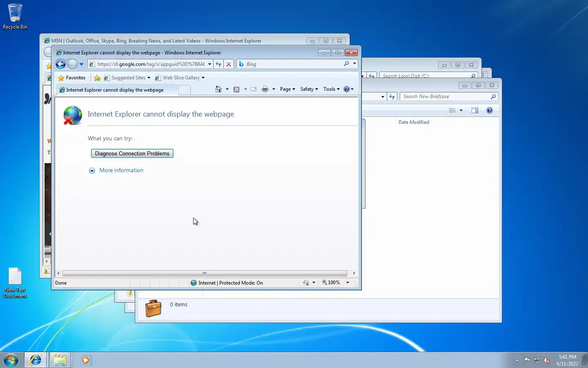Open the Page menu
The width and height of the screenshot is (588, 368).
pyautogui.click(x=287, y=89)
